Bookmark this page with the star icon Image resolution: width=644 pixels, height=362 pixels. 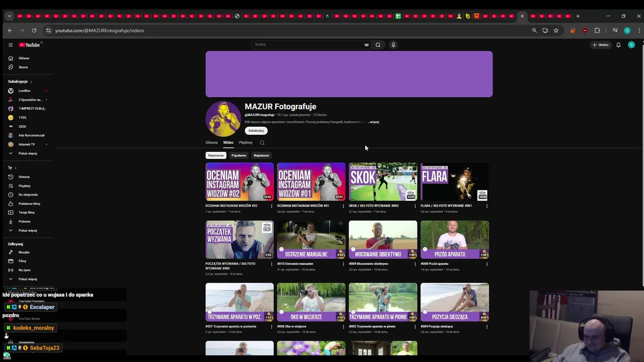point(556,31)
